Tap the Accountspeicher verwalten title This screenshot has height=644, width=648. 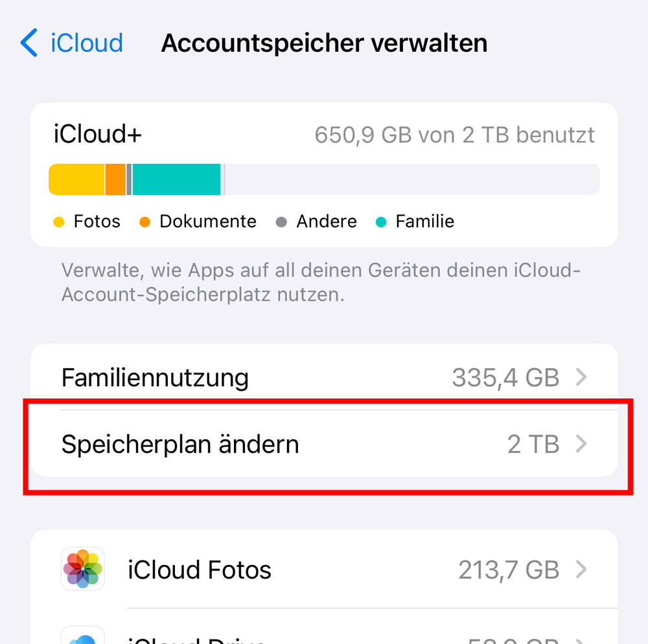[x=325, y=43]
